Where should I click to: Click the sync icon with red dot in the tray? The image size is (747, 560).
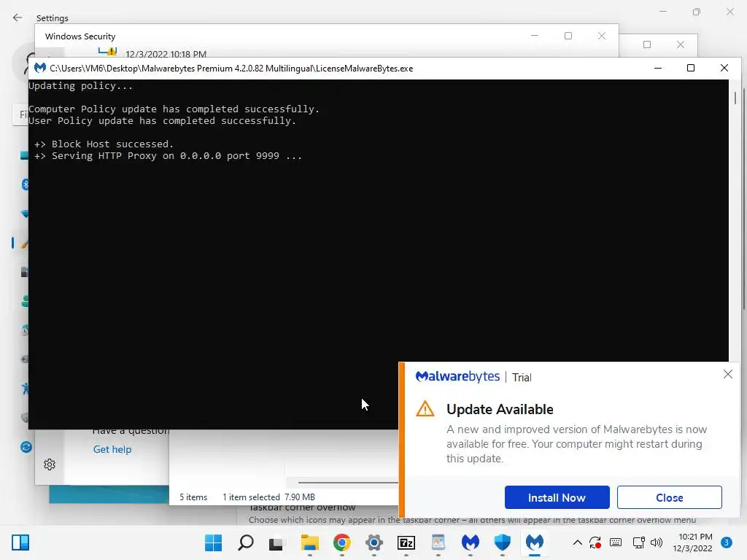pyautogui.click(x=595, y=542)
